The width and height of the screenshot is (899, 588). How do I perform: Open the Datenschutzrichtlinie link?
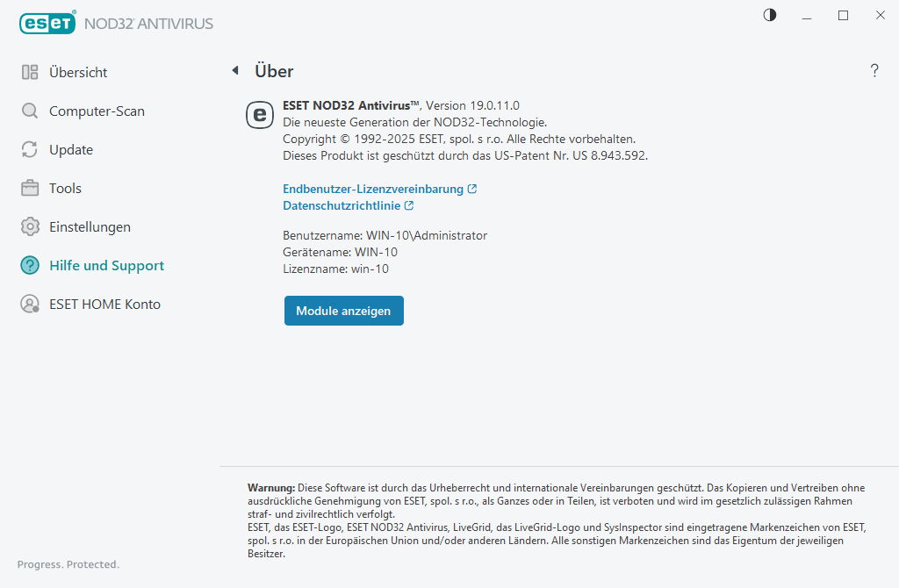coord(342,205)
